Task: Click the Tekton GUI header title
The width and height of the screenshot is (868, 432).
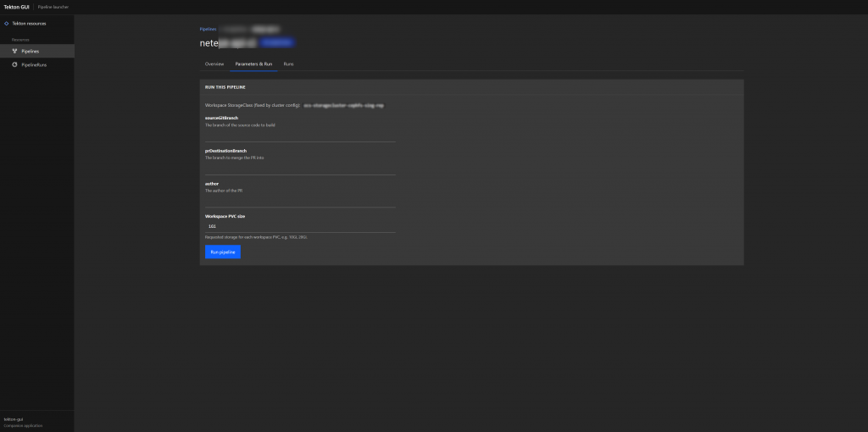Action: [16, 7]
